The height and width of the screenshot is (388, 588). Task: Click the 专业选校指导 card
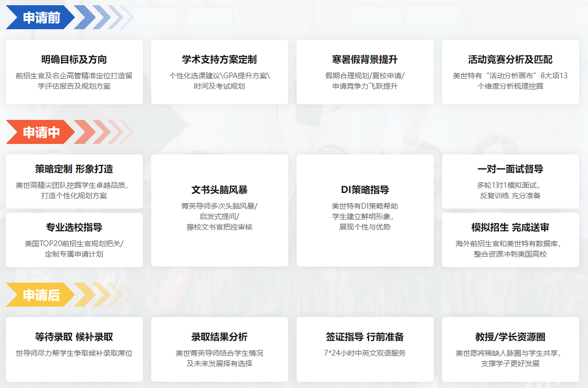74,240
